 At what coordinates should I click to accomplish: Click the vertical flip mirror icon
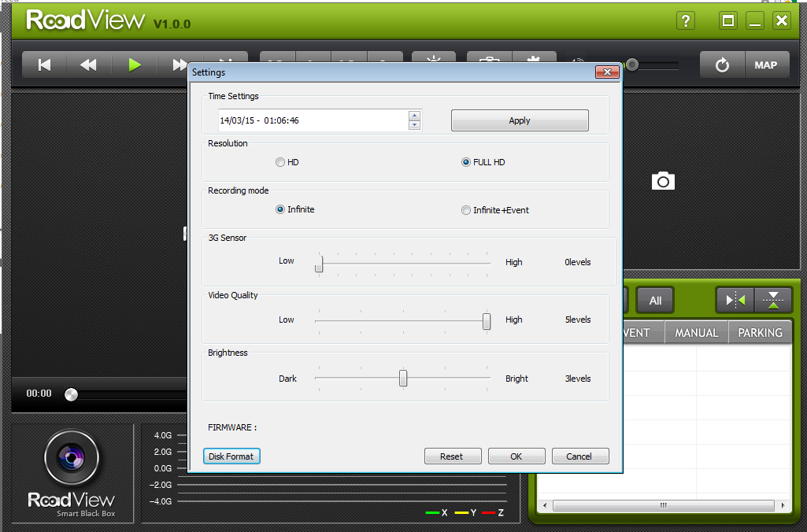pos(774,300)
